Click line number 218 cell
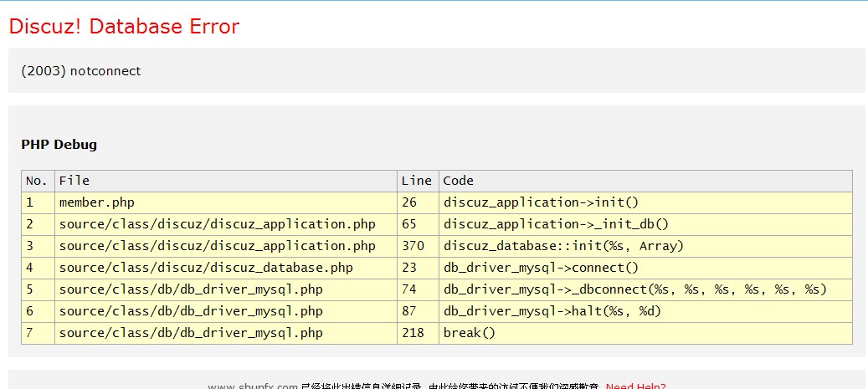868x389 pixels. [x=413, y=333]
